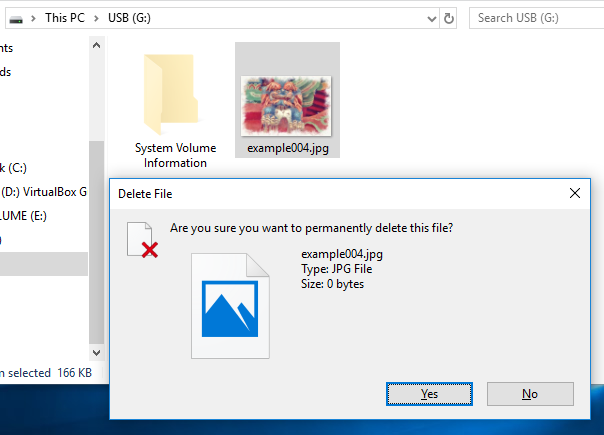The width and height of the screenshot is (604, 435).
Task: Open the (C:) drive in sidebar
Action: point(13,168)
